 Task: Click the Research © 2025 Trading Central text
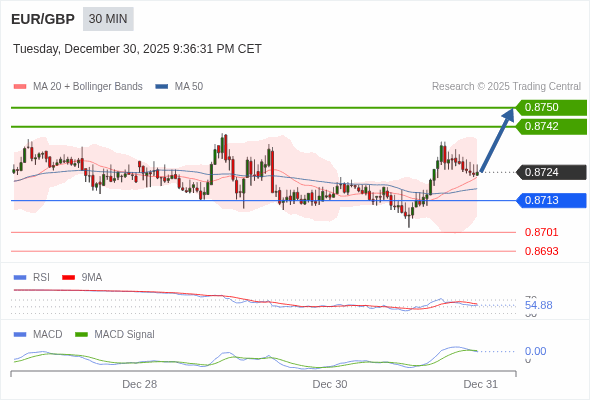click(506, 87)
